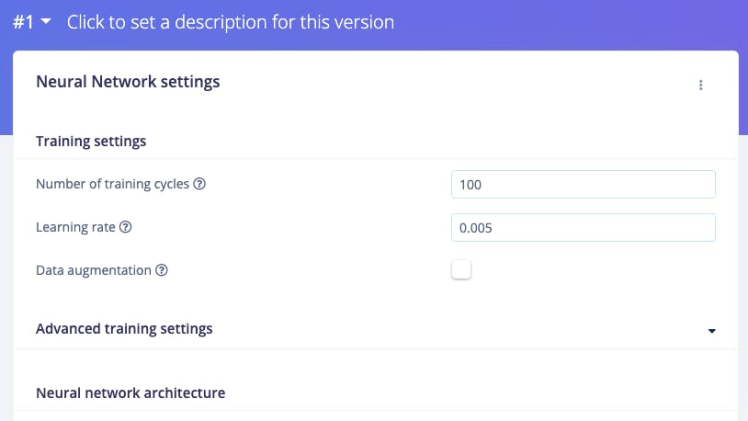
Task: Show help for Data augmentation
Action: pyautogui.click(x=162, y=270)
